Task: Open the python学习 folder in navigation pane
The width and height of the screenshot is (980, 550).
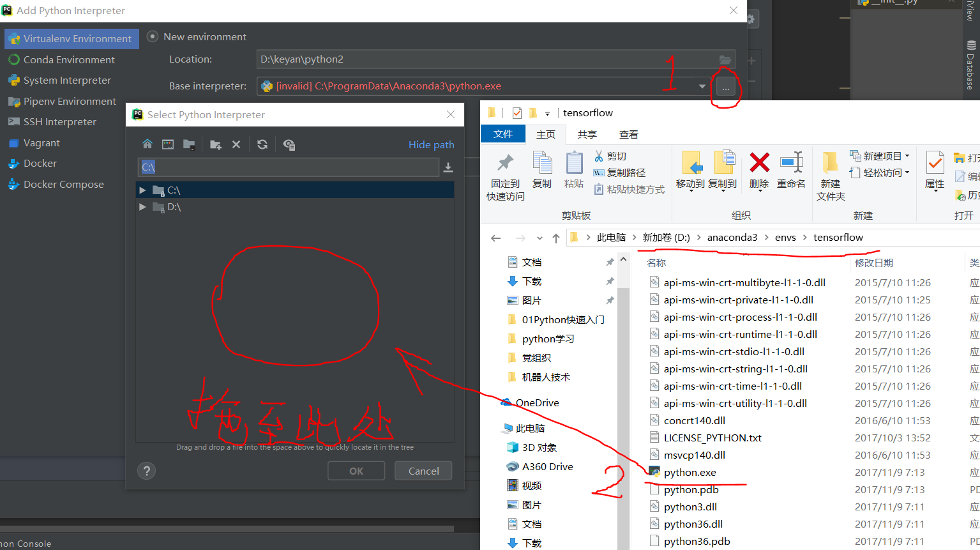Action: 548,339
